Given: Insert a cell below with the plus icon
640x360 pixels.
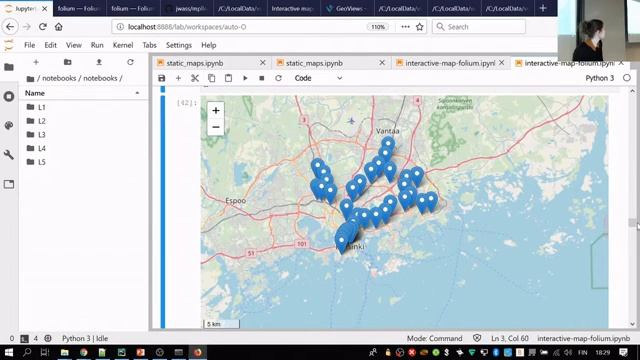Looking at the screenshot, I should point(178,78).
